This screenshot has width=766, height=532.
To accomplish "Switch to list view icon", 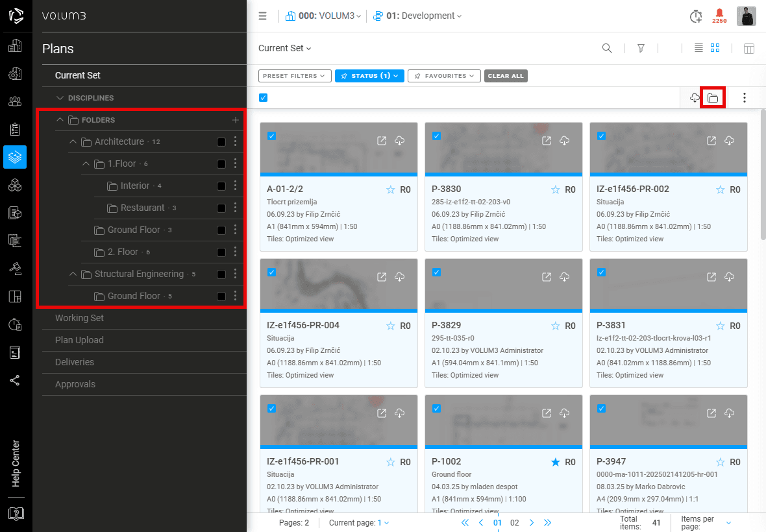I will [698, 48].
